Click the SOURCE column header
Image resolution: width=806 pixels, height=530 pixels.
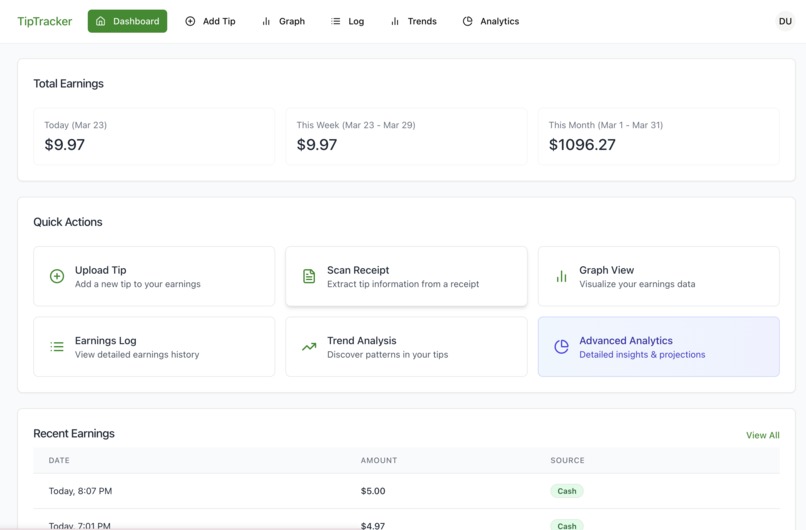coord(567,460)
